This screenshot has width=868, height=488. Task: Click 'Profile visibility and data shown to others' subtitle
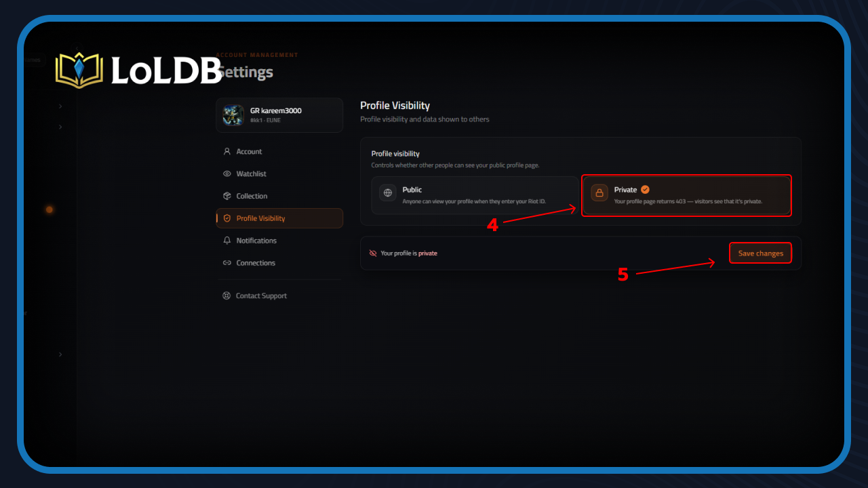coord(425,119)
